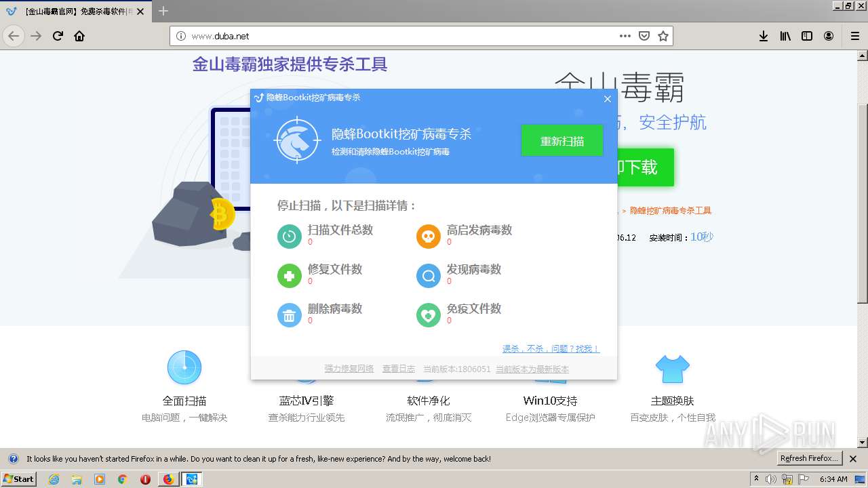The height and width of the screenshot is (488, 868).
Task: Click the green plus 修复文件数 icon
Action: (290, 276)
